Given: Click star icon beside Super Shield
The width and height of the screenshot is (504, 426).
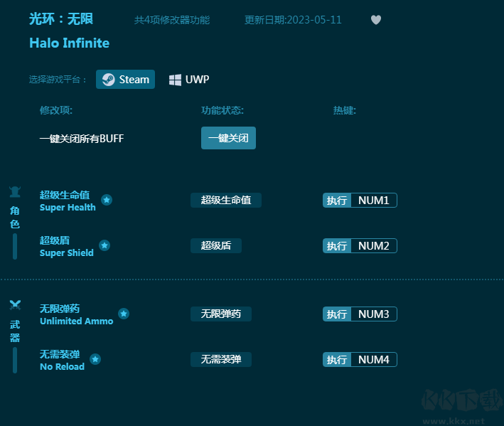Looking at the screenshot, I should (x=104, y=245).
